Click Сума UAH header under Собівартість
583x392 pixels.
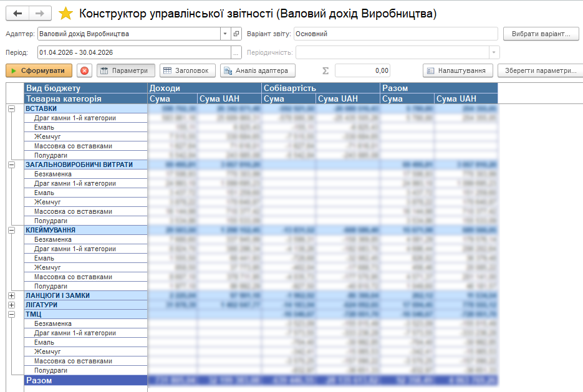pos(348,98)
